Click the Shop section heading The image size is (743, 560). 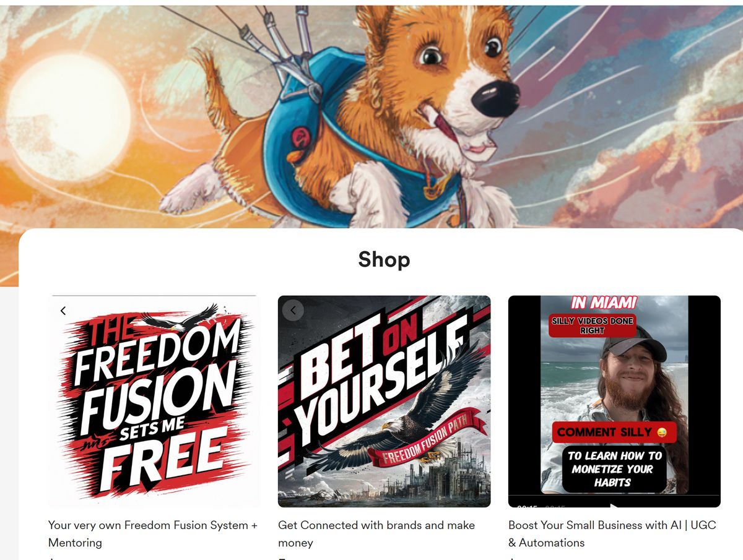point(384,260)
